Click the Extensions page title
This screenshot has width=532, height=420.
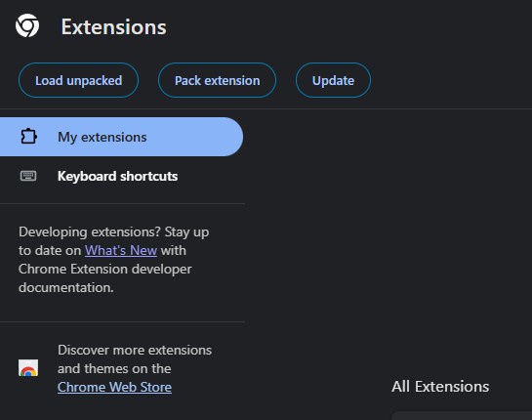tap(113, 26)
